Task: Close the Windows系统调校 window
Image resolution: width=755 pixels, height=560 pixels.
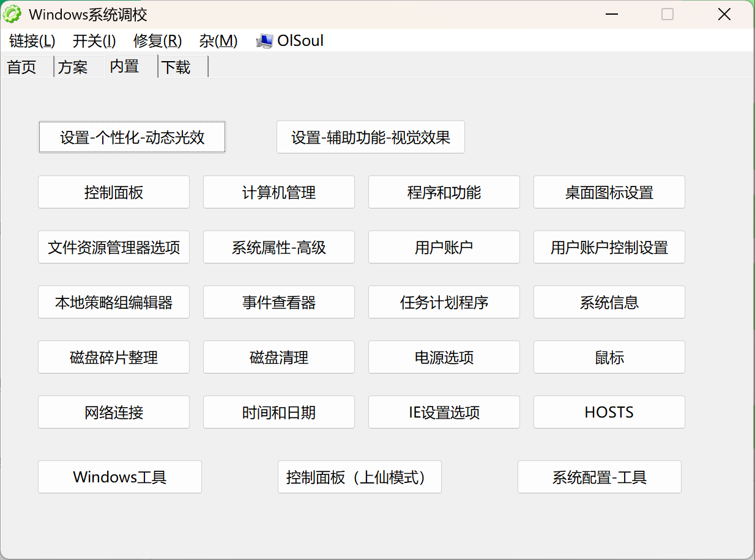Action: [724, 14]
